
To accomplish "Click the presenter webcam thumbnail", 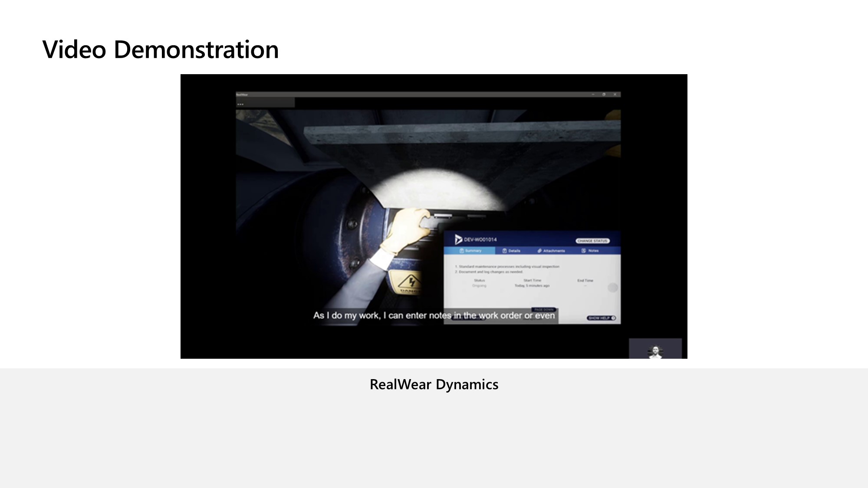I will pos(655,349).
